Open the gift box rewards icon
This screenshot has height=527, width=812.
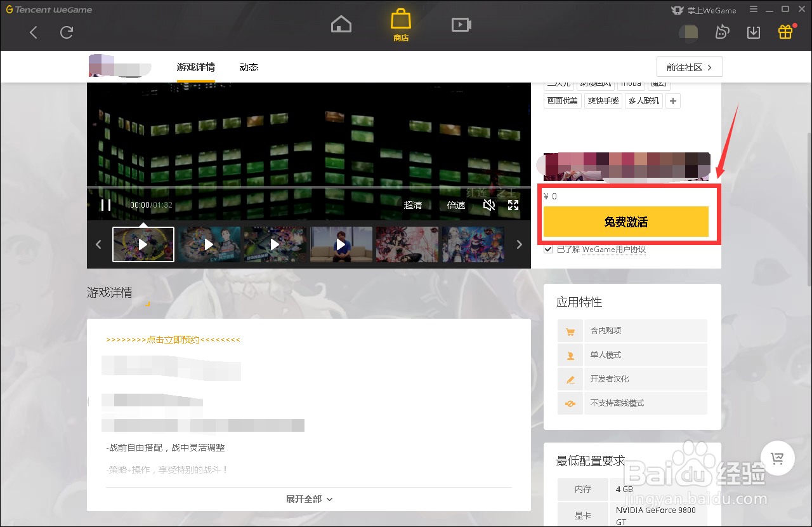click(x=785, y=32)
